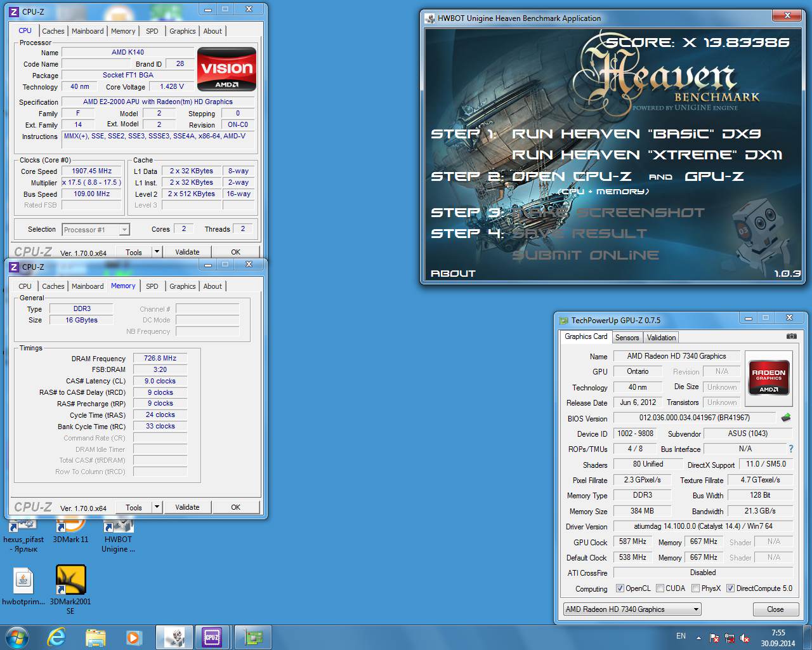Click Validate in CPU-Z memory window
This screenshot has width=812, height=650.
(x=187, y=507)
